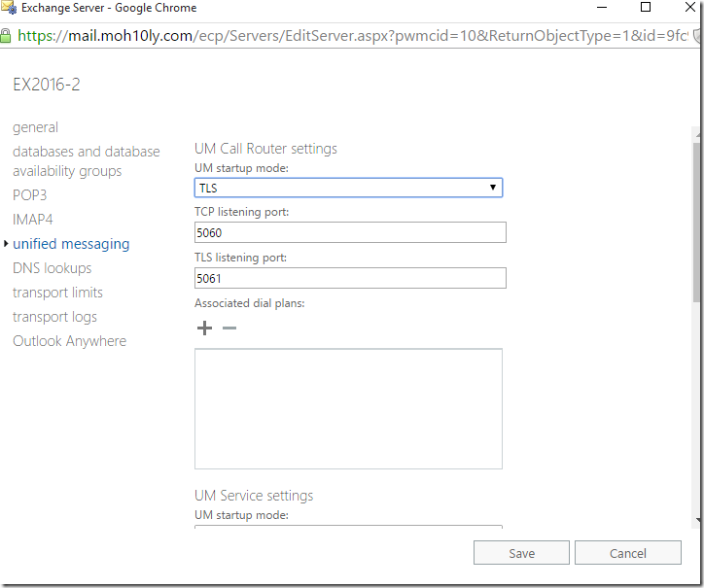Screen dimensions: 704x588
Task: Open databases and database availability groups
Action: (87, 161)
